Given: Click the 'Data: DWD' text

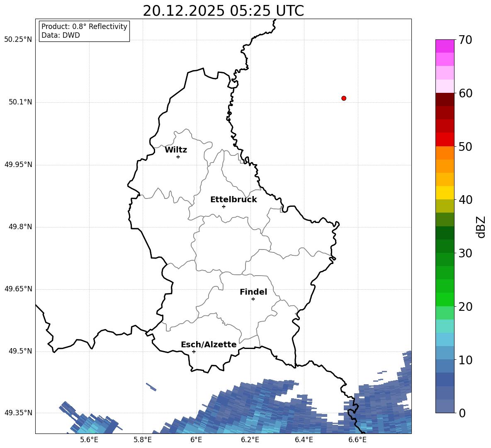Looking at the screenshot, I should (x=61, y=35).
